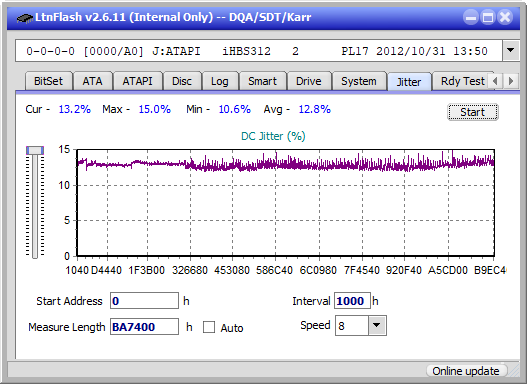
Task: Enable the Auto checkbox
Action: (209, 327)
